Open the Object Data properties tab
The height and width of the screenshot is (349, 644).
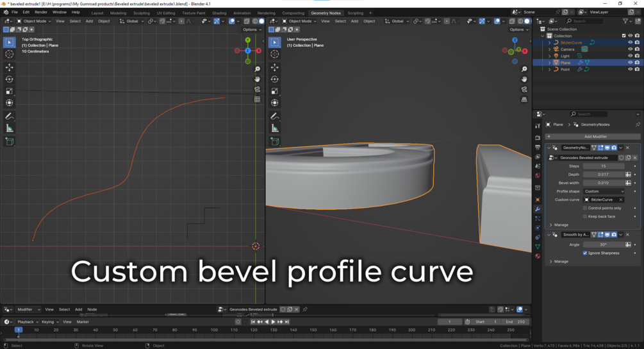point(538,246)
